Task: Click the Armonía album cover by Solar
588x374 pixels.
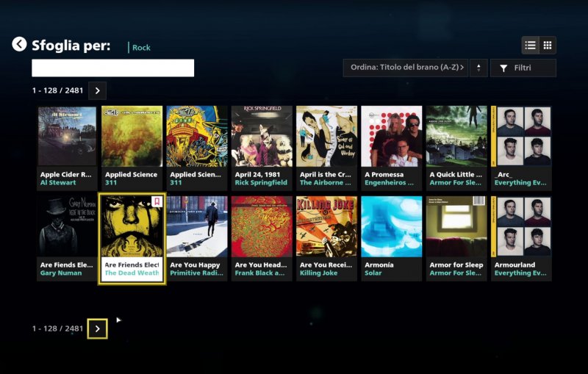Action: (391, 226)
